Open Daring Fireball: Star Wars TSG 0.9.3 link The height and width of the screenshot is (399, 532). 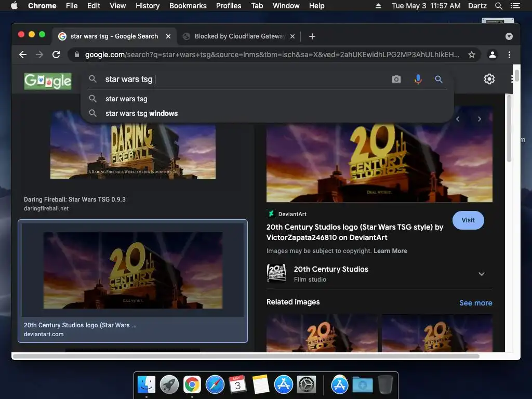pos(75,199)
